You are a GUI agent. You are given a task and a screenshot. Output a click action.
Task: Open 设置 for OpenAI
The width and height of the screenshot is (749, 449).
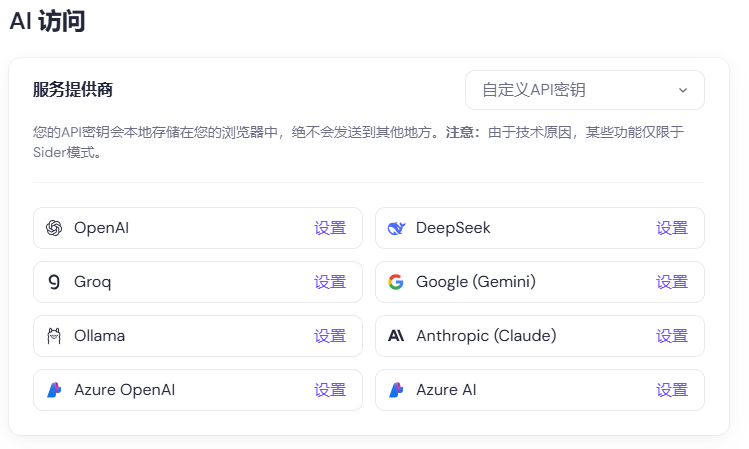330,228
